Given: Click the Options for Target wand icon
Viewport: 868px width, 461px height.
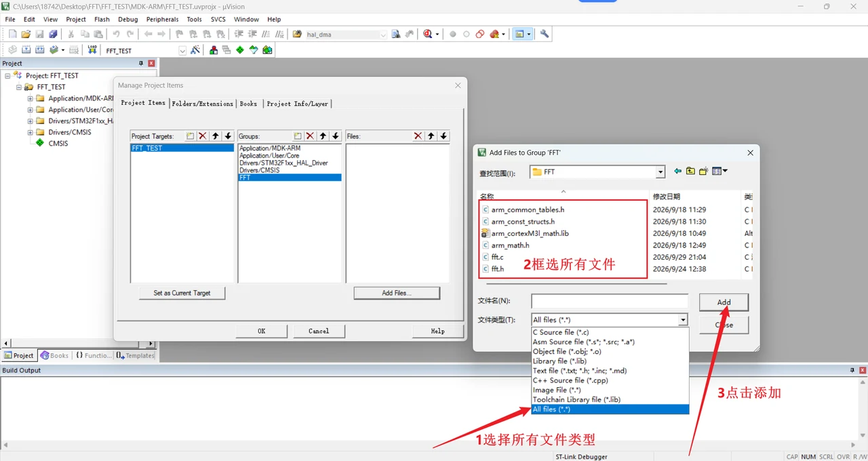Looking at the screenshot, I should 195,50.
